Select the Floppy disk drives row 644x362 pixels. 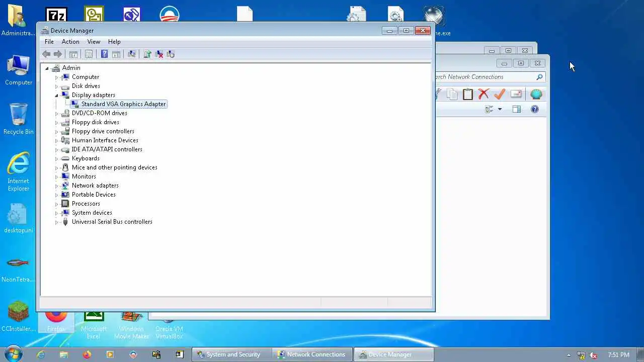click(x=95, y=122)
